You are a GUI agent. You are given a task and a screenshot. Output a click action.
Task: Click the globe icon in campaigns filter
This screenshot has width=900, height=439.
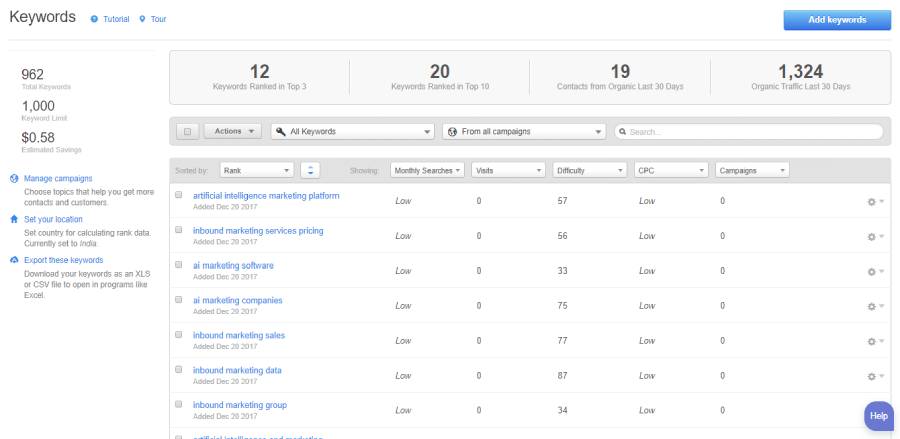pos(452,131)
